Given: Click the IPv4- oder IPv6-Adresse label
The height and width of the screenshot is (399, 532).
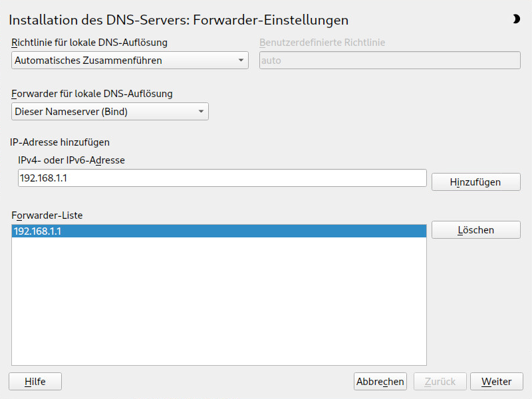Looking at the screenshot, I should click(x=71, y=160).
